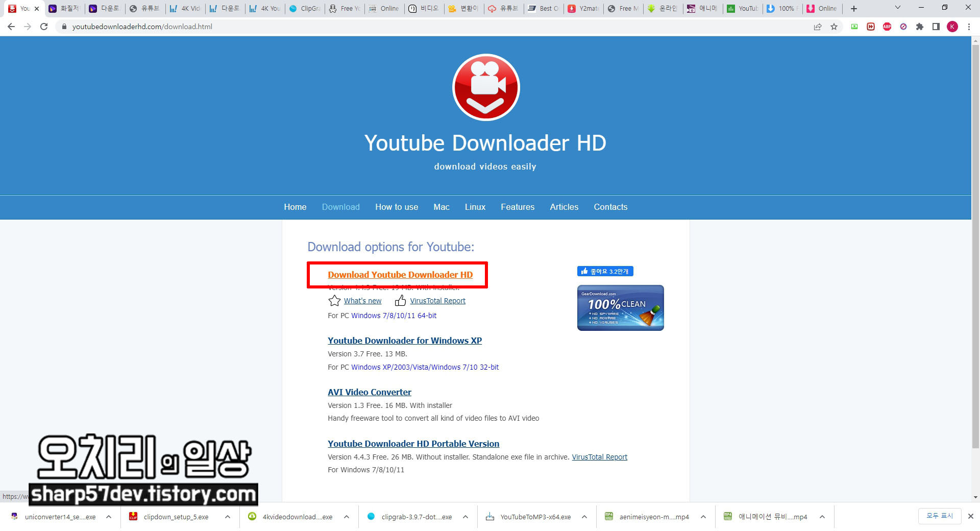Expand options for YouTubeToMP3-x64.exe download
980x531 pixels.
click(584, 517)
